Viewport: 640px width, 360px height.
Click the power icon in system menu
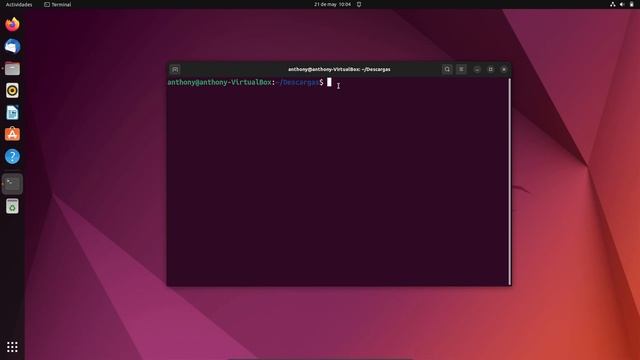click(631, 4)
